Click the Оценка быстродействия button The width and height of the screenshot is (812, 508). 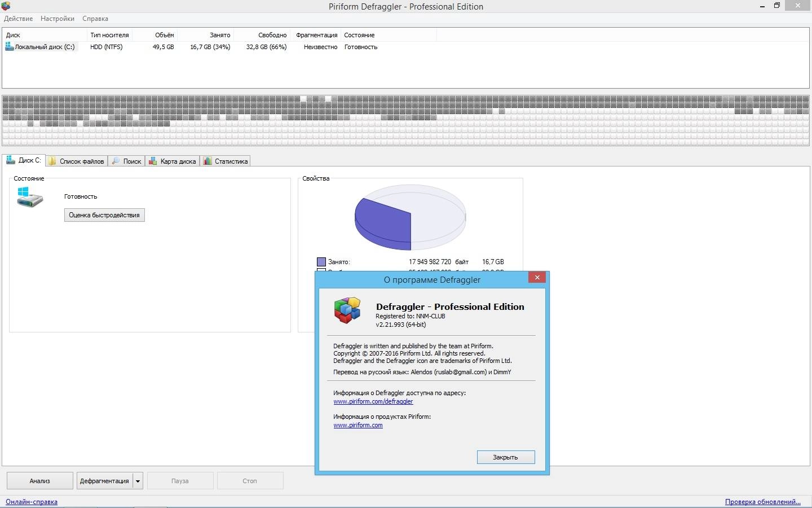point(104,215)
